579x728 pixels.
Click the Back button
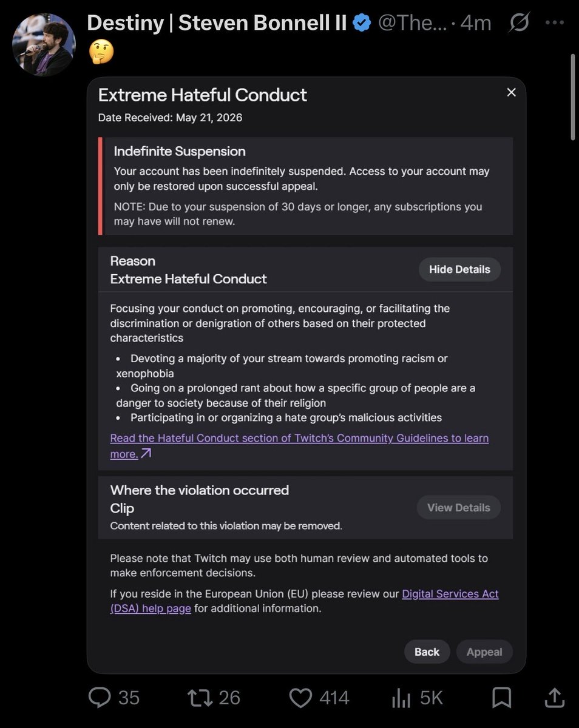[427, 652]
